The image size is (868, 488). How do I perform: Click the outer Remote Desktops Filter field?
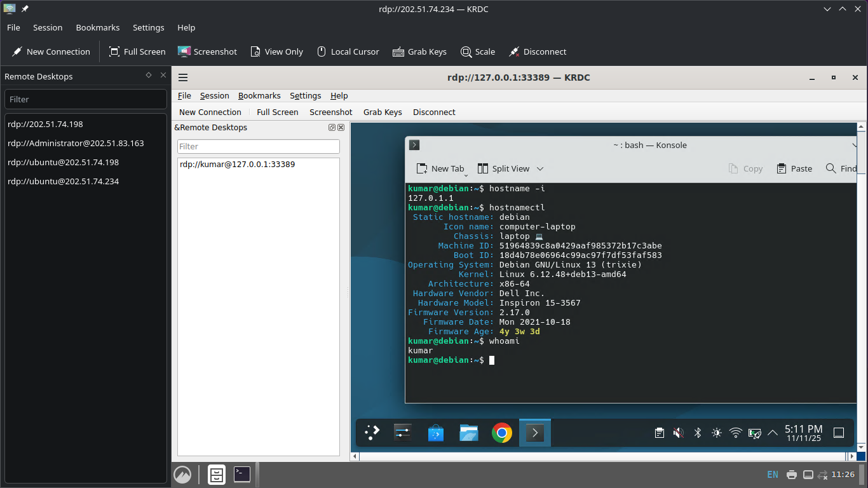pos(85,99)
